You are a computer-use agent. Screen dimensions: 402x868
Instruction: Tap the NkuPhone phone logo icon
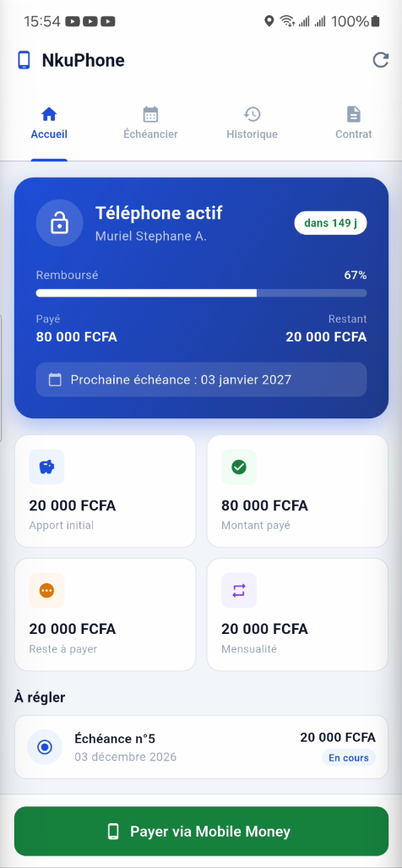(x=24, y=60)
